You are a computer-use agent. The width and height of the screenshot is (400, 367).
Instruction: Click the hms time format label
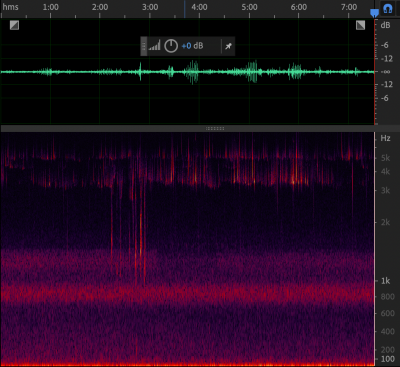click(11, 7)
